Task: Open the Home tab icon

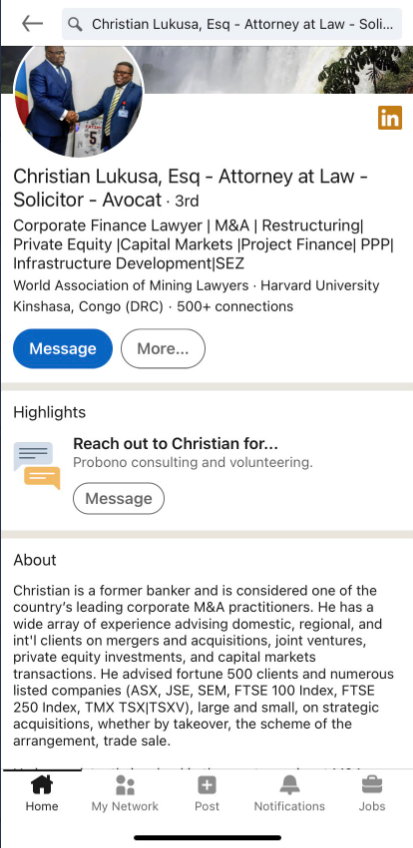Action: click(x=42, y=785)
